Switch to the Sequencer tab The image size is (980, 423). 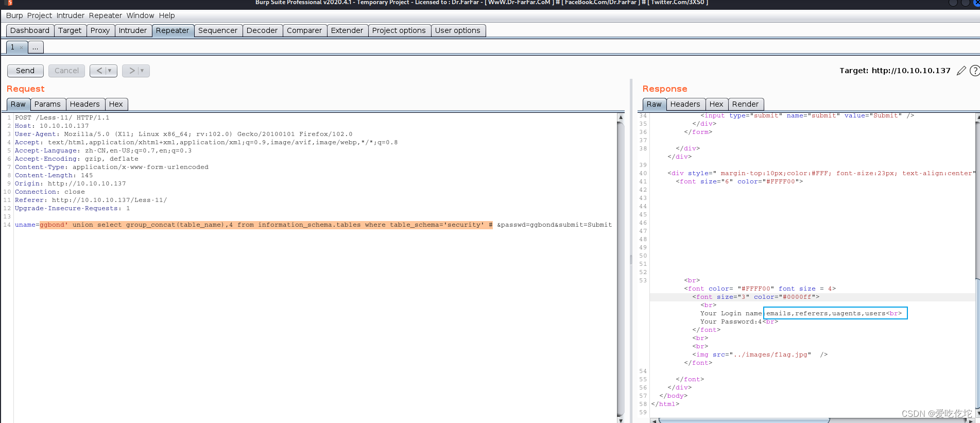pos(218,30)
